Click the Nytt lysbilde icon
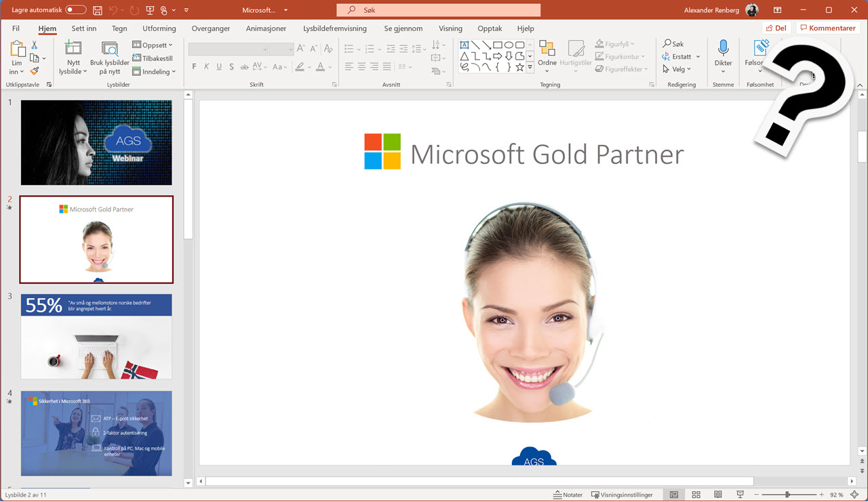Image resolution: width=868 pixels, height=502 pixels. pyautogui.click(x=73, y=48)
